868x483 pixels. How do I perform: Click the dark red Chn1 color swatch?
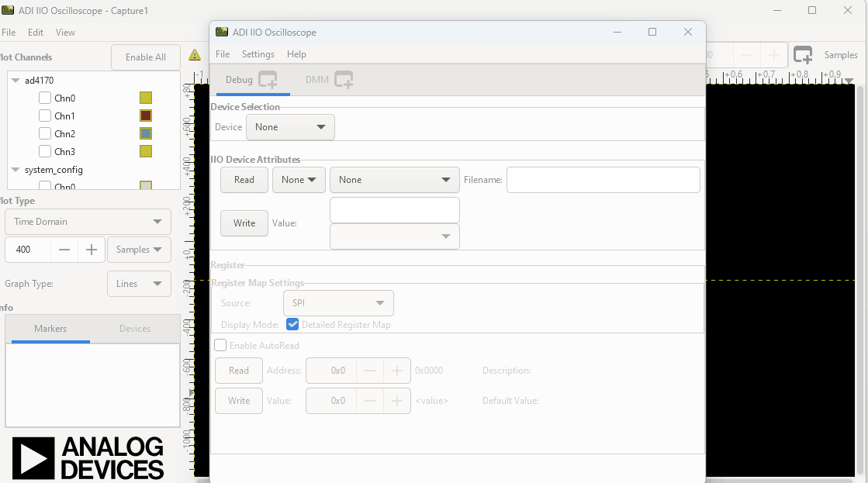(x=146, y=116)
